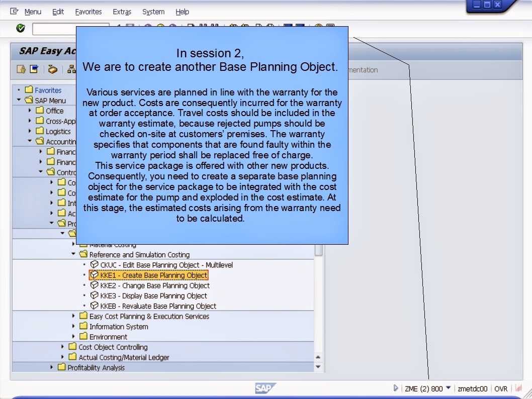
Task: Open the Extras menu
Action: (x=122, y=12)
